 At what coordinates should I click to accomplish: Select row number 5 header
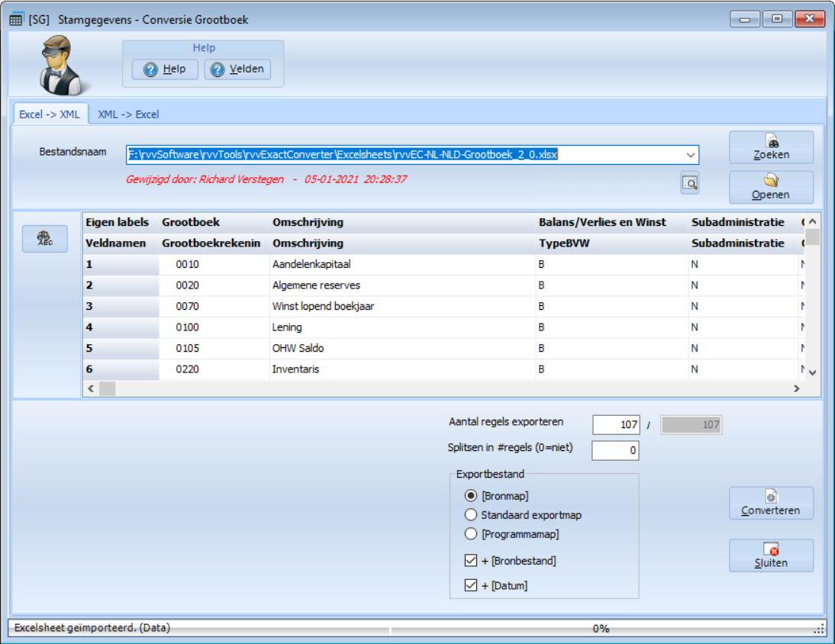(121, 348)
